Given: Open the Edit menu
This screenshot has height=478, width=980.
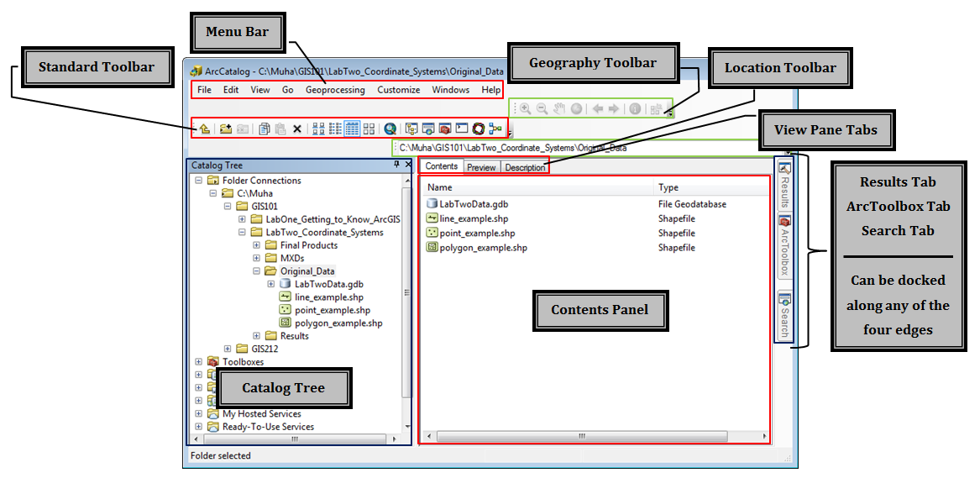Looking at the screenshot, I should (x=231, y=90).
